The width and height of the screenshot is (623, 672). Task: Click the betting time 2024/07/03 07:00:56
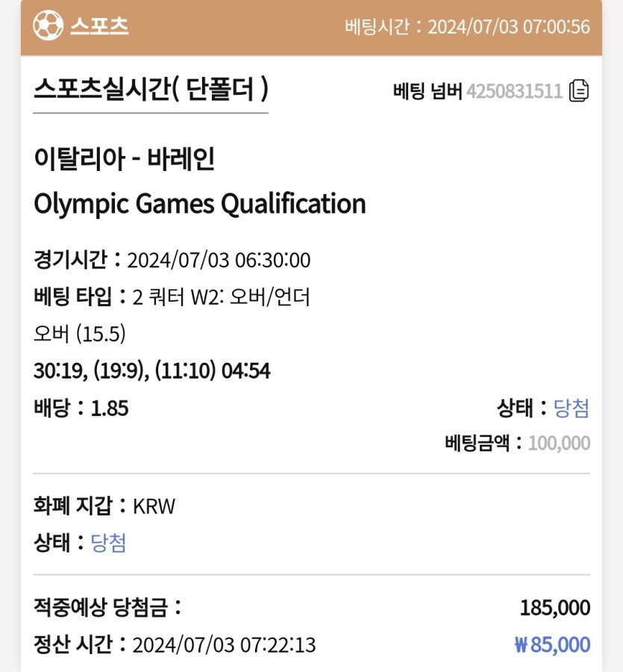[509, 27]
